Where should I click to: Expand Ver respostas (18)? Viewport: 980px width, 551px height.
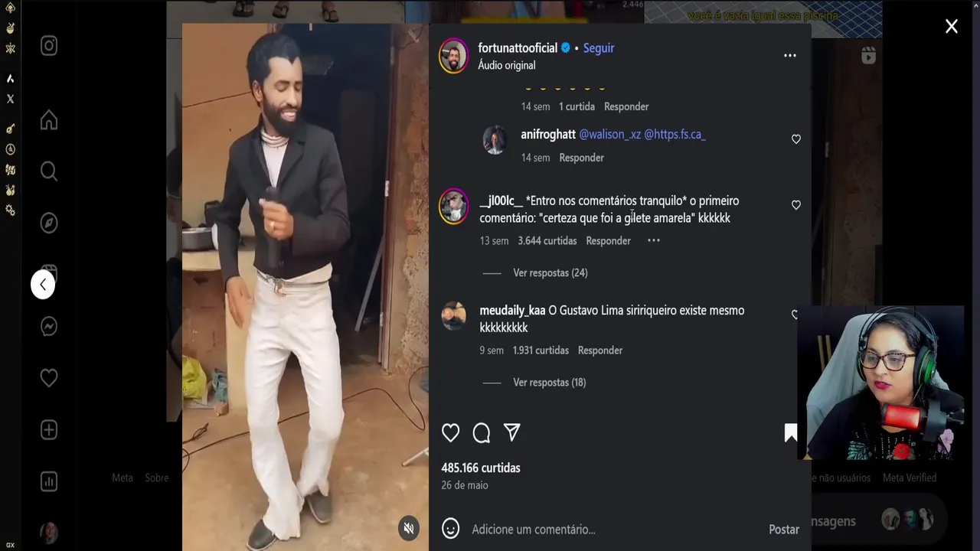(550, 383)
